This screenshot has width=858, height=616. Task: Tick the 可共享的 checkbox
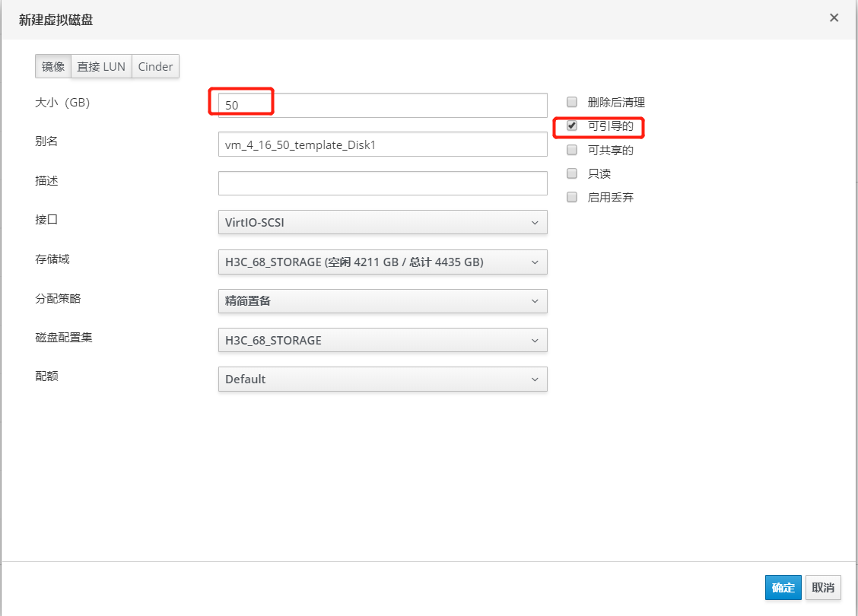click(572, 150)
